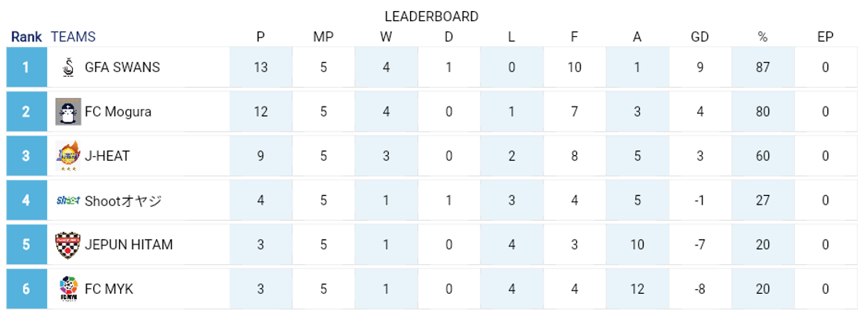
Task: Select the JEPUN HITAM team name
Action: pyautogui.click(x=129, y=244)
